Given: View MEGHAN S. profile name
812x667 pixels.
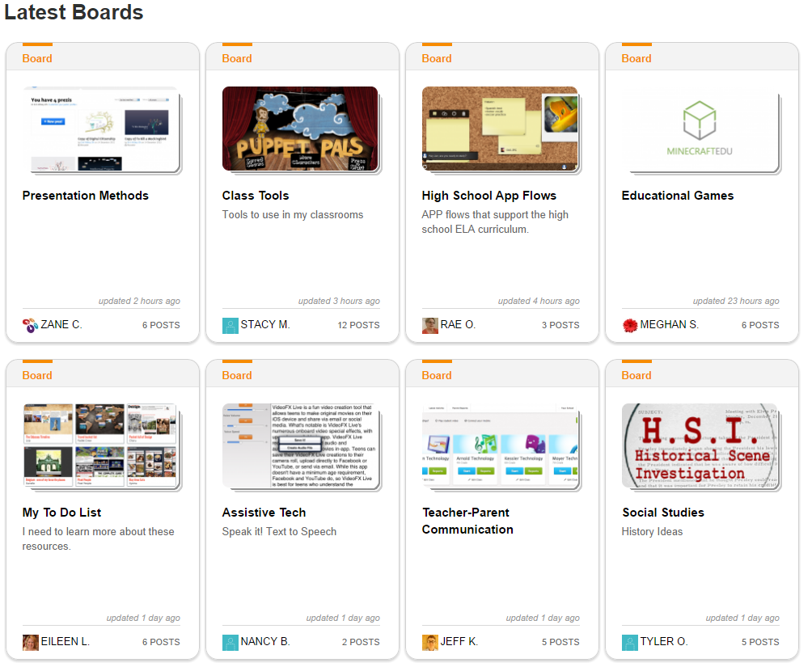Looking at the screenshot, I should pos(669,325).
